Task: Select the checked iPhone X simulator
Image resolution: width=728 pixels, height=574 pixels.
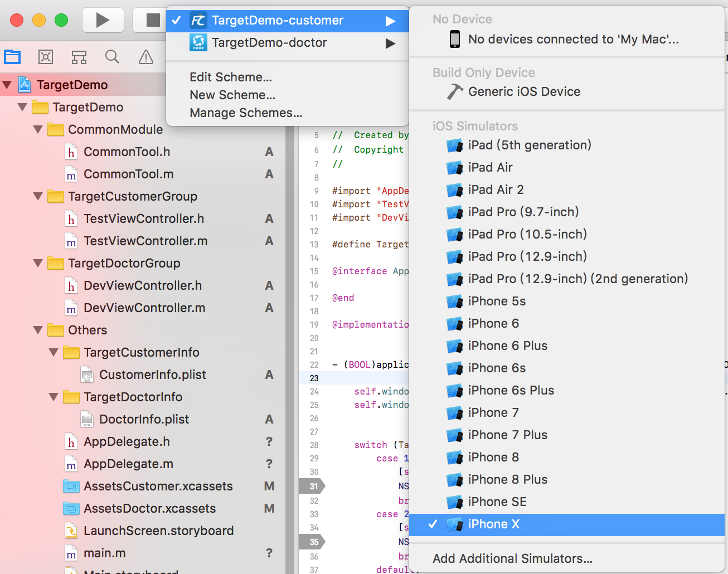Action: [567, 524]
